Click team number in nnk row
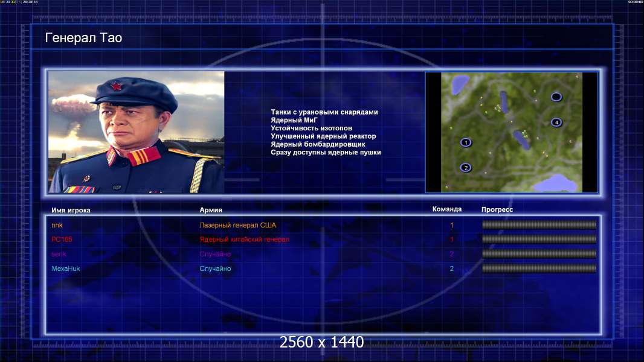The height and width of the screenshot is (362, 644). click(452, 225)
